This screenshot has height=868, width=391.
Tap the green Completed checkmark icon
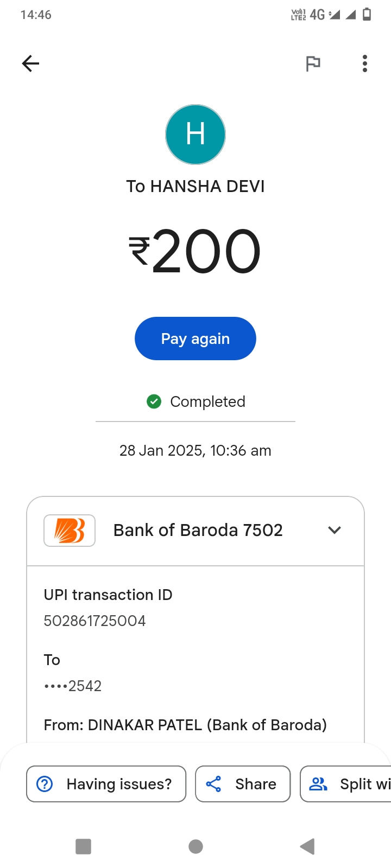tap(154, 401)
